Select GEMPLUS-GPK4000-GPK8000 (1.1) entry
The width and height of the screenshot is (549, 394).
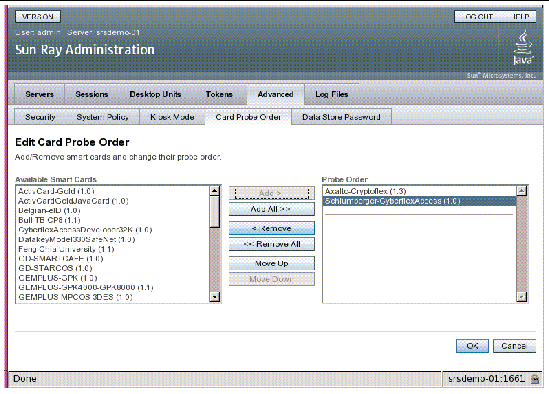click(x=113, y=288)
